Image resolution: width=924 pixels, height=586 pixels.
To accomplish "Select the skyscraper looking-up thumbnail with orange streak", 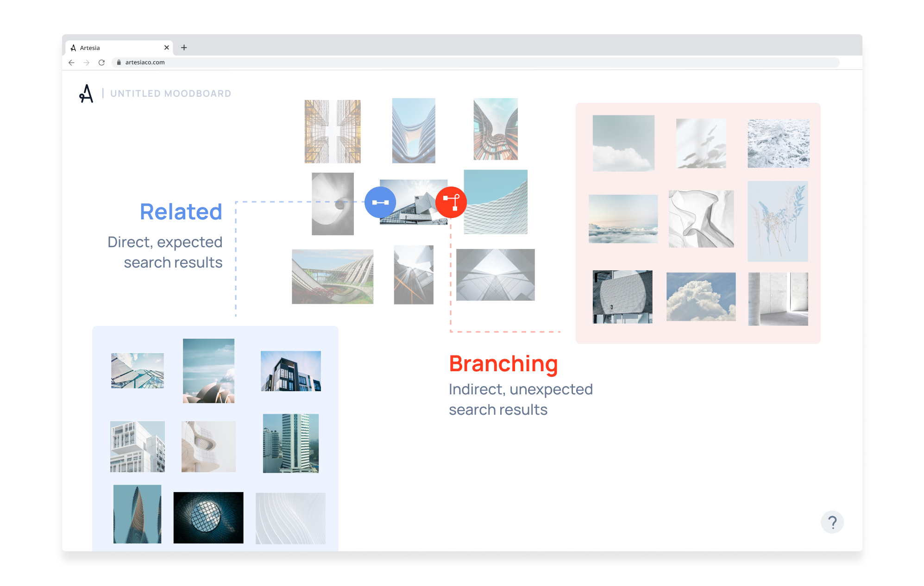I will click(414, 275).
